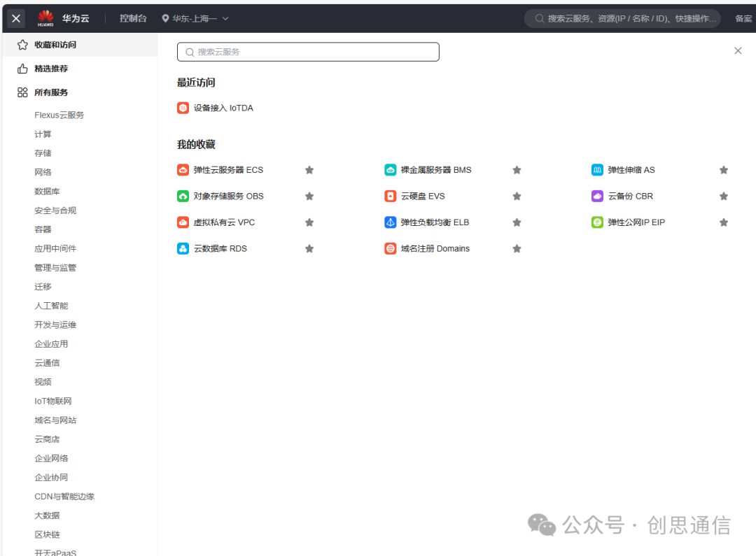Viewport: 756px width, 556px height.
Task: Open the RDS cloud database icon
Action: click(183, 249)
